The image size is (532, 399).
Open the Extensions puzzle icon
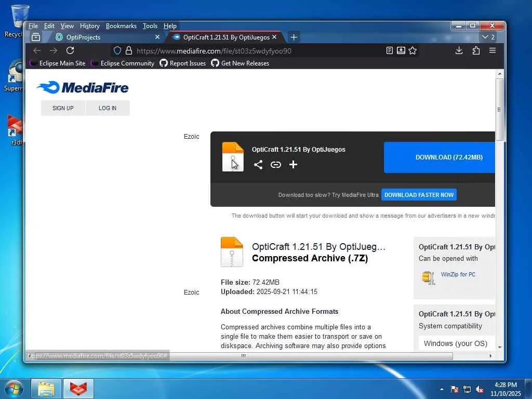[476, 50]
